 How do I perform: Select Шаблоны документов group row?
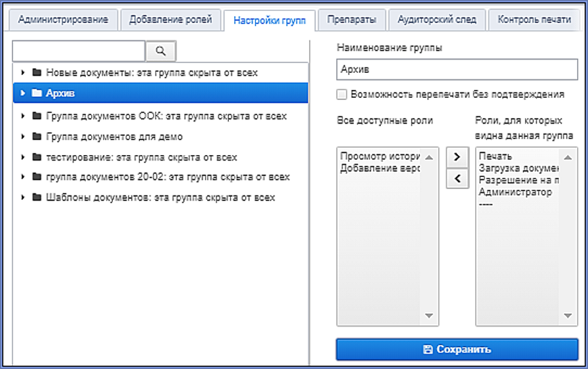coord(160,197)
